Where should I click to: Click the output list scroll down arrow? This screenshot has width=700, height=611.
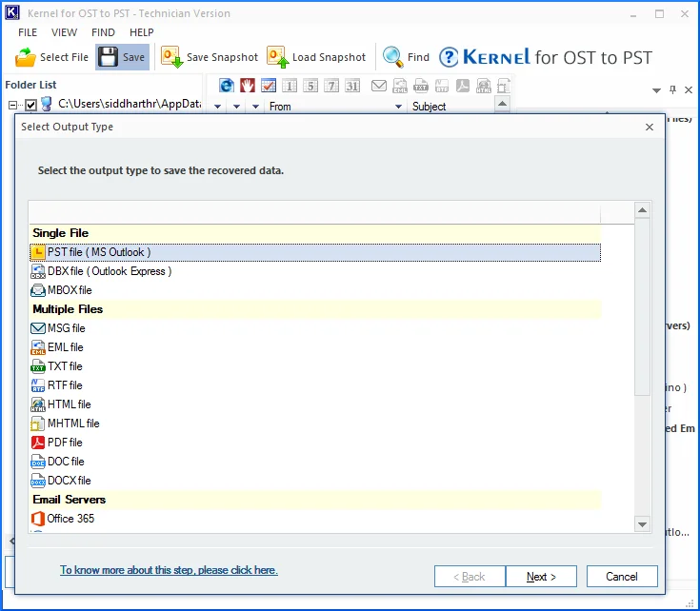pos(643,524)
